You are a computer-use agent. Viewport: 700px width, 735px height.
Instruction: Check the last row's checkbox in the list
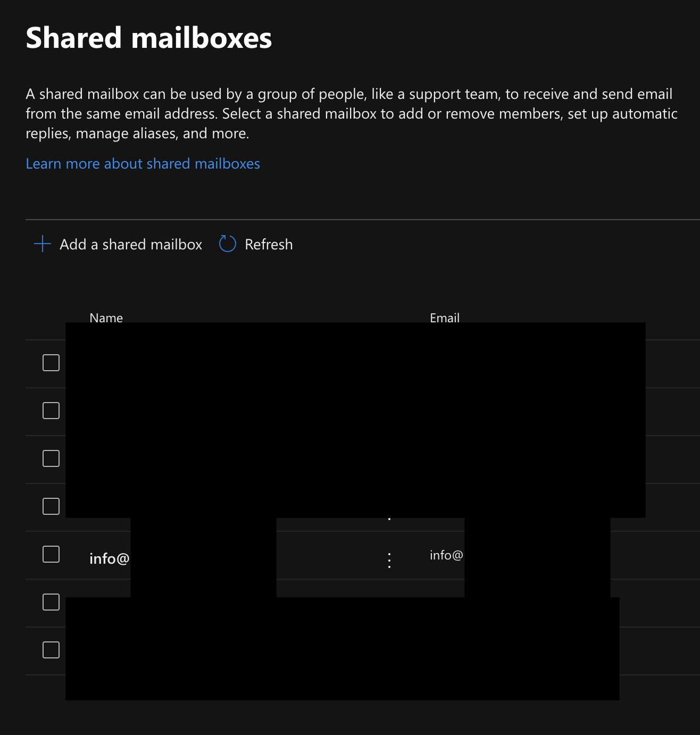(x=51, y=650)
